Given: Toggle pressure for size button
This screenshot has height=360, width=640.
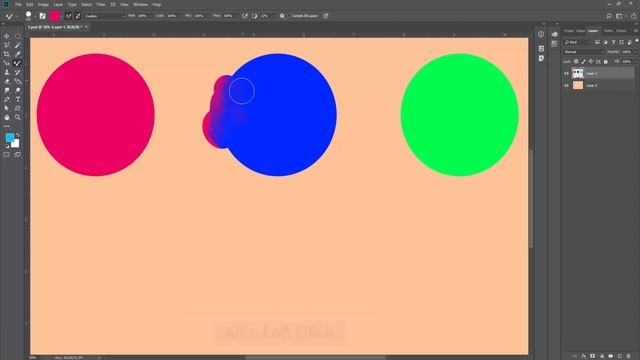Looking at the screenshot, I should coord(326,16).
